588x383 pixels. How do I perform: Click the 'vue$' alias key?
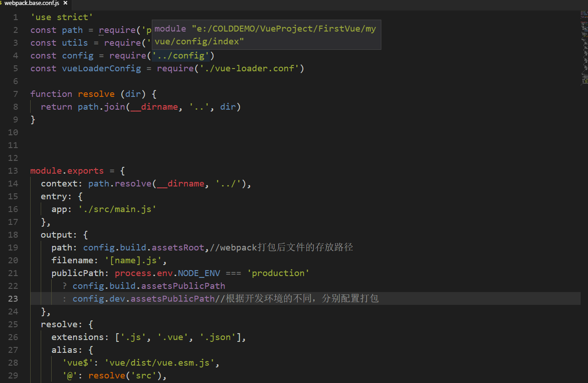tap(78, 362)
